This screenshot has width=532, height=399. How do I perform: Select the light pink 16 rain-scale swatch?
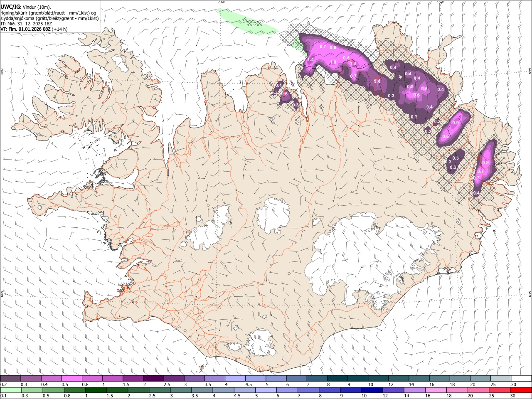[436, 390]
